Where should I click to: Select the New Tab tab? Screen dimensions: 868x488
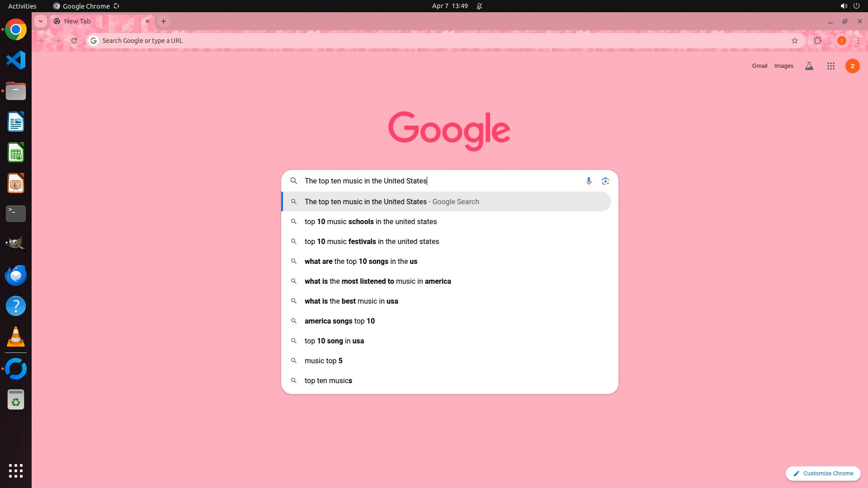(90, 21)
